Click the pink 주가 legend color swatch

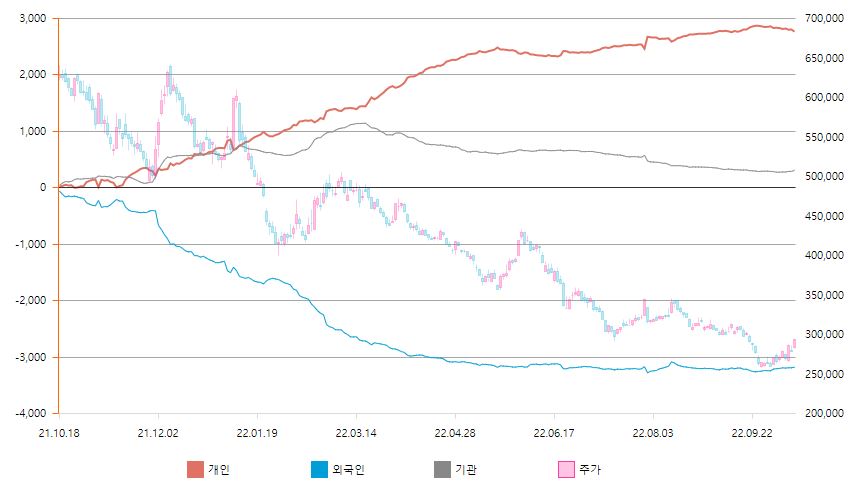566,469
